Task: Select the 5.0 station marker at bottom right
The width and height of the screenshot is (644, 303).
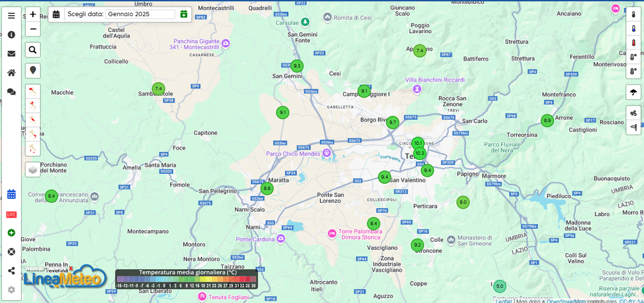Action: pyautogui.click(x=500, y=286)
